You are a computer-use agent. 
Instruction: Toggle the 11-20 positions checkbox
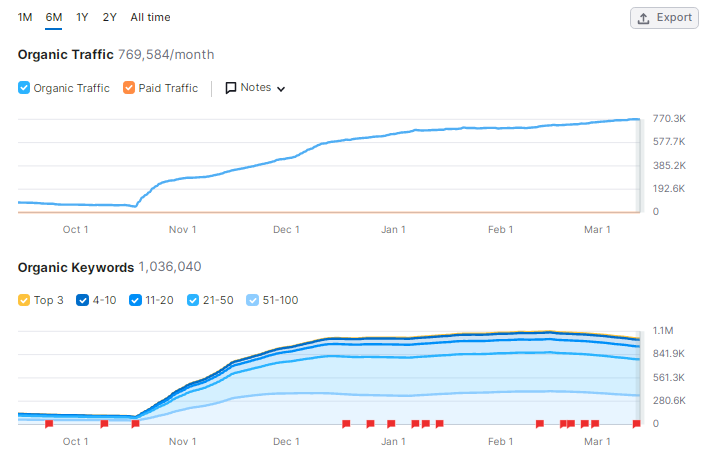tap(135, 300)
